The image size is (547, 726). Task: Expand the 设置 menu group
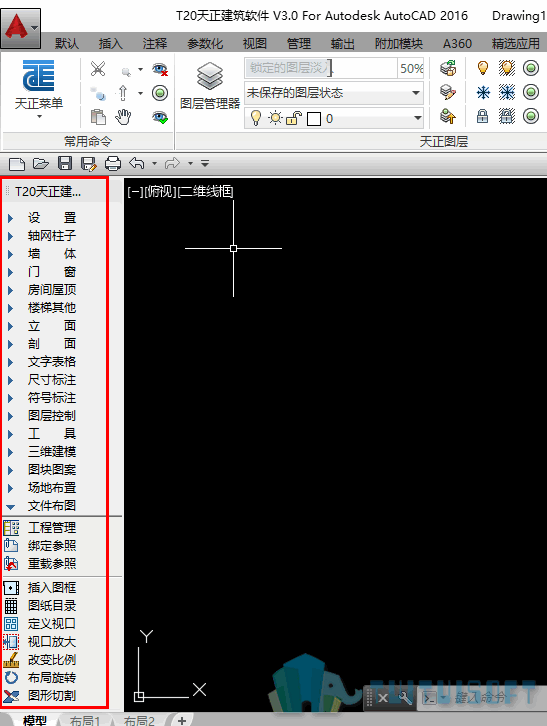[x=10, y=218]
